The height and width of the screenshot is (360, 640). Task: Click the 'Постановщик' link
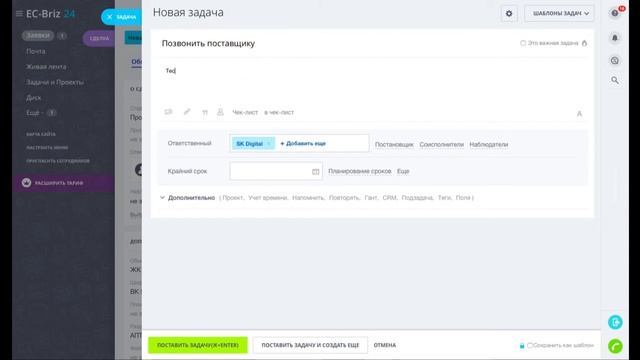tap(394, 144)
